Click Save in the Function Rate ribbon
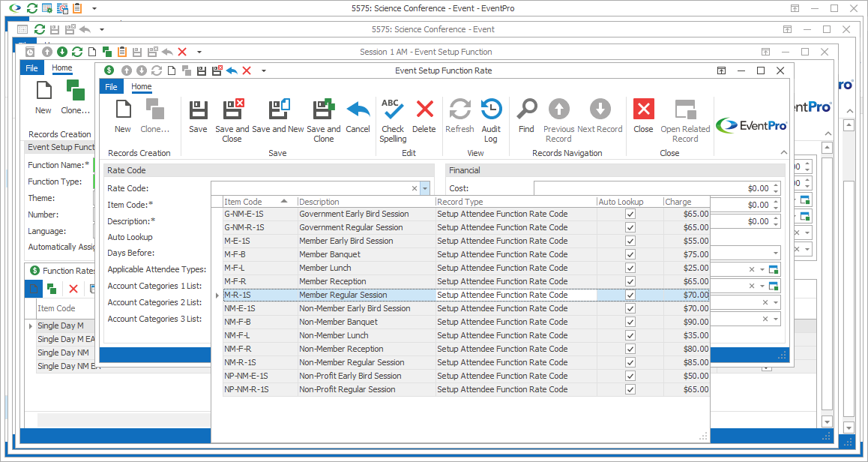 point(198,117)
